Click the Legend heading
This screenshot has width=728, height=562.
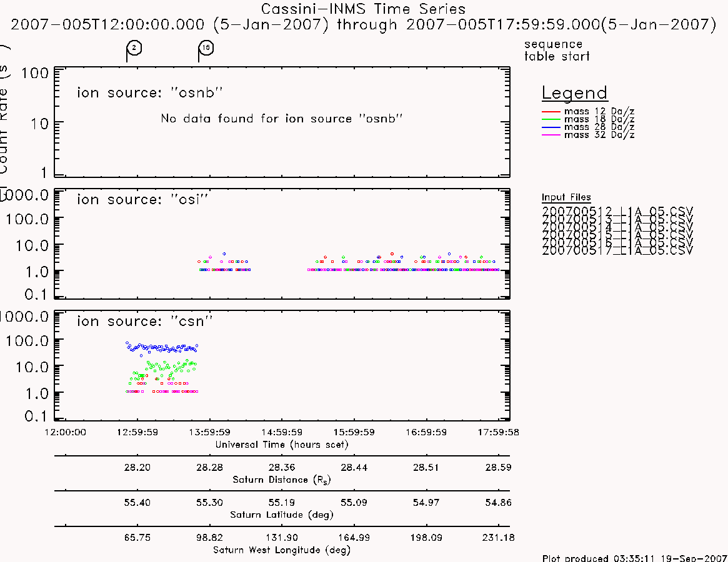click(574, 93)
